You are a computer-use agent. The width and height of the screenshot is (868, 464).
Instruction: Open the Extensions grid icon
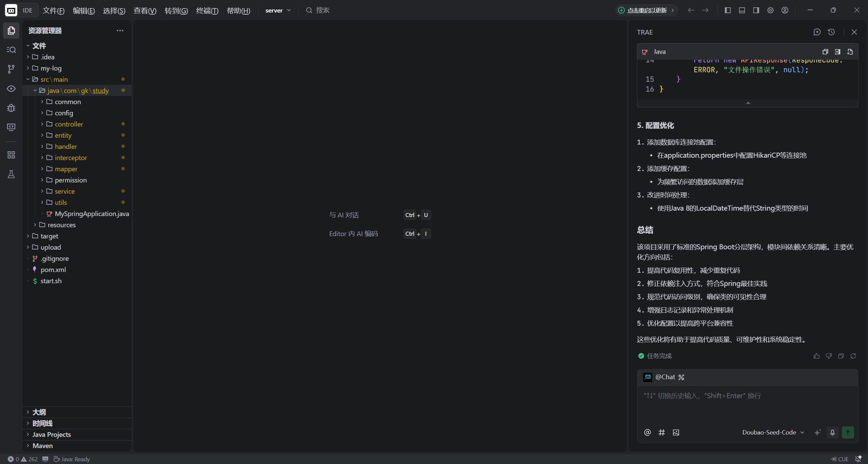11,155
